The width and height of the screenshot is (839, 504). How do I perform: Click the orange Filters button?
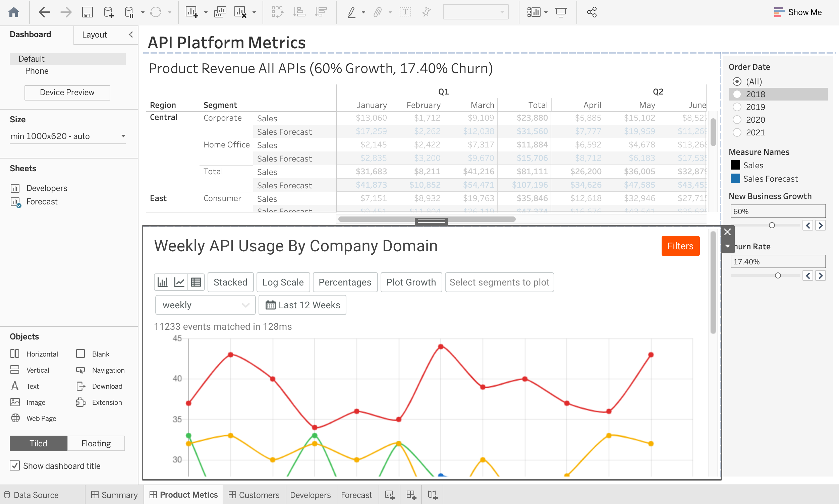(680, 246)
